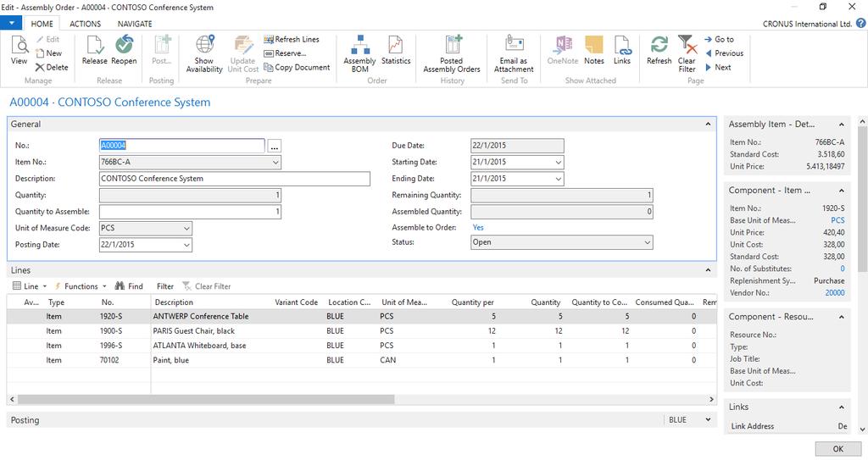868x460 pixels.
Task: Click Find in Lines toolbar
Action: pos(129,286)
